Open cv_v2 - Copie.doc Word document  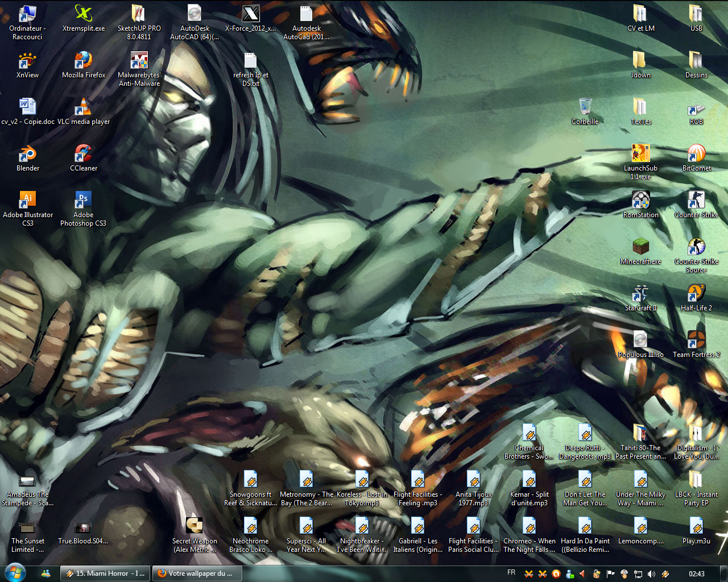(27, 112)
